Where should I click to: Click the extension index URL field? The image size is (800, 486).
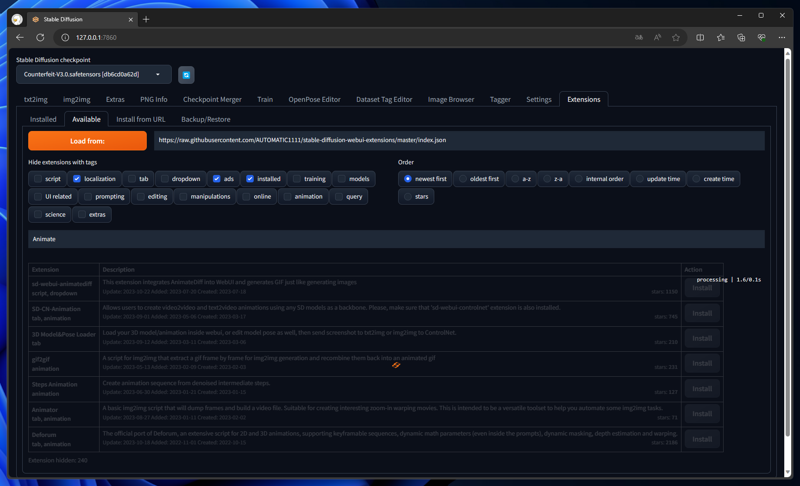pos(458,141)
